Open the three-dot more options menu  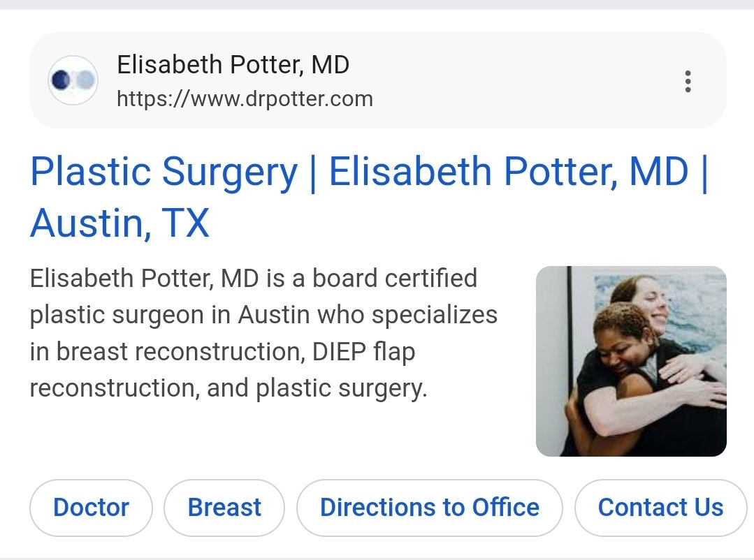[x=688, y=82]
